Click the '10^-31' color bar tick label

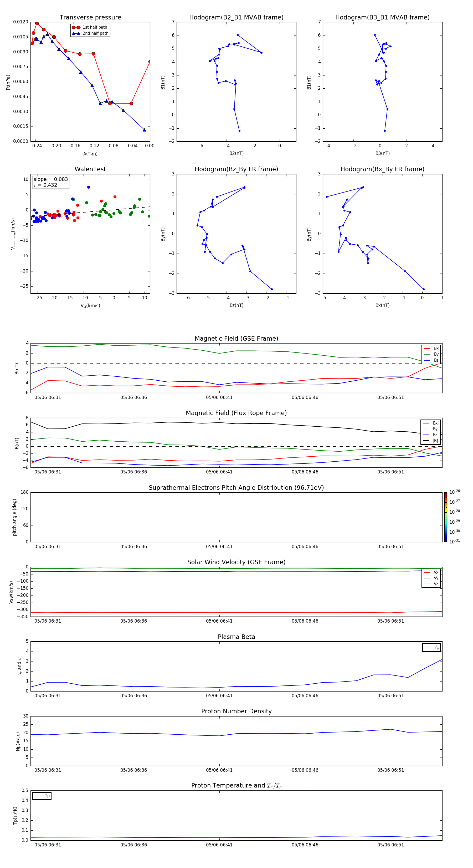(x=455, y=542)
